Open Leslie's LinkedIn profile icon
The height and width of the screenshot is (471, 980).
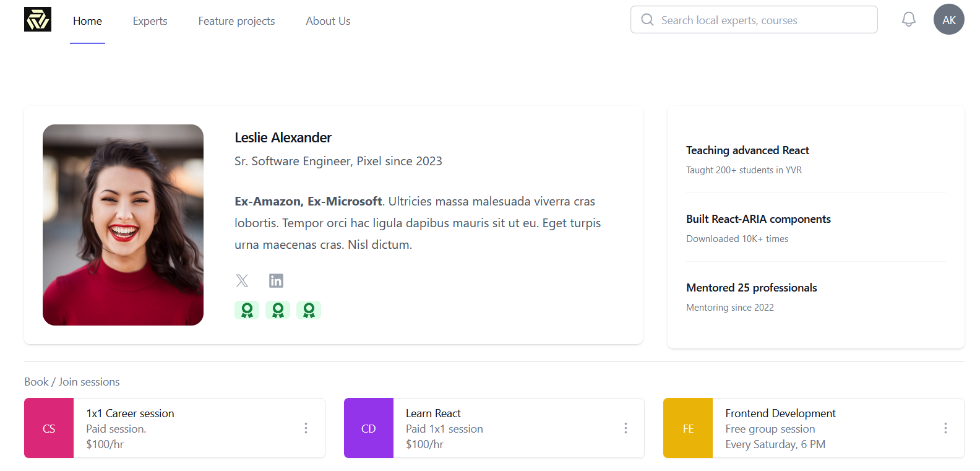click(x=276, y=281)
